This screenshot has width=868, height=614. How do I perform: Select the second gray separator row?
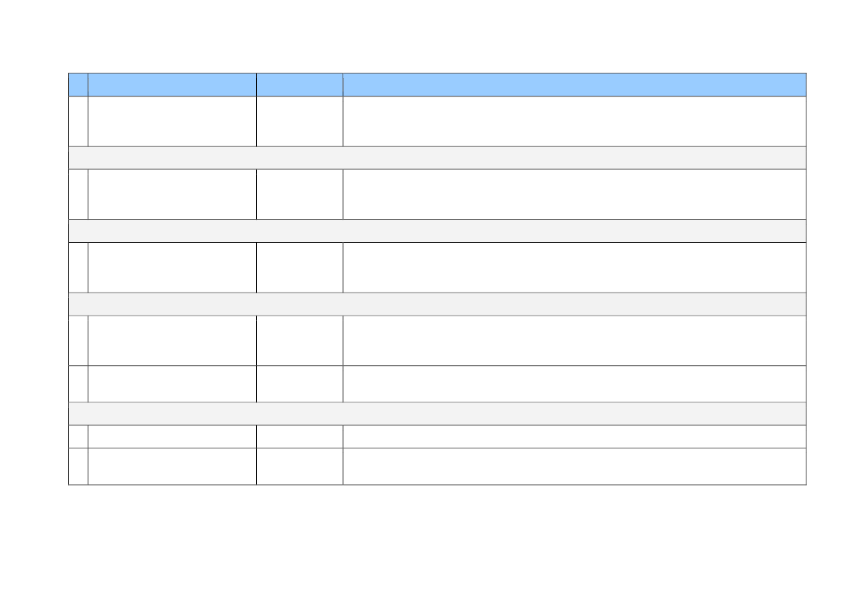[437, 231]
